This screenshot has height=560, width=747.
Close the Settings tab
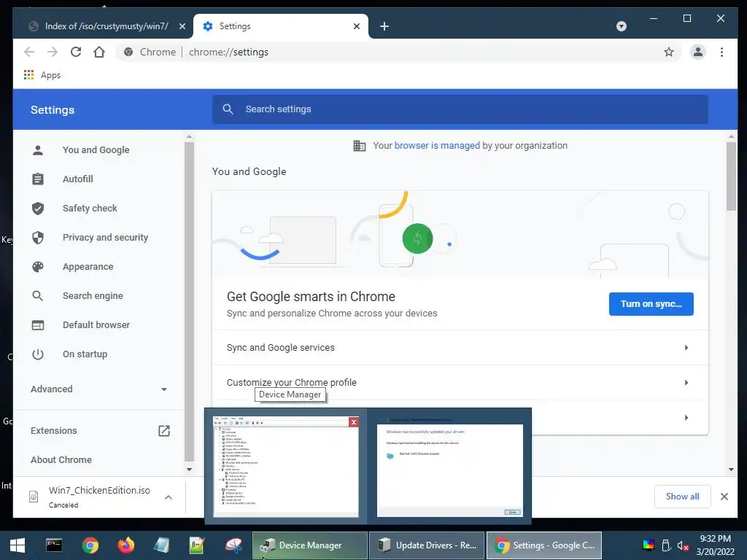(356, 26)
